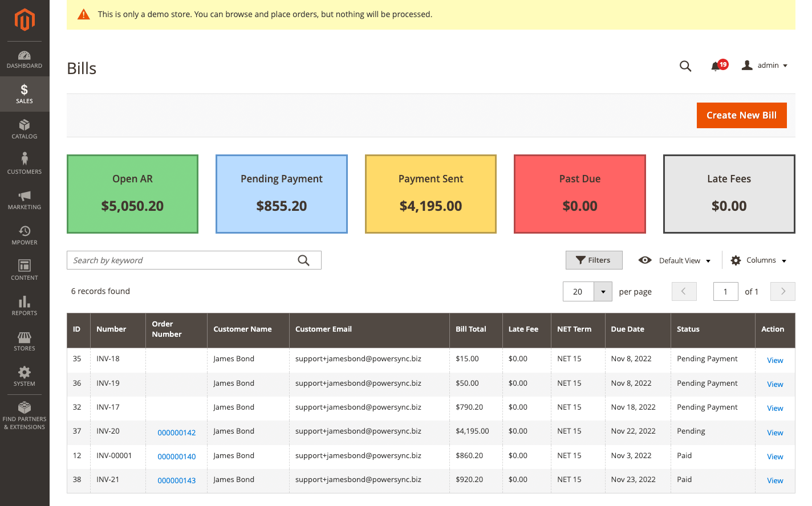812x506 pixels.
Task: Click the Search by keyword field
Action: coord(182,260)
